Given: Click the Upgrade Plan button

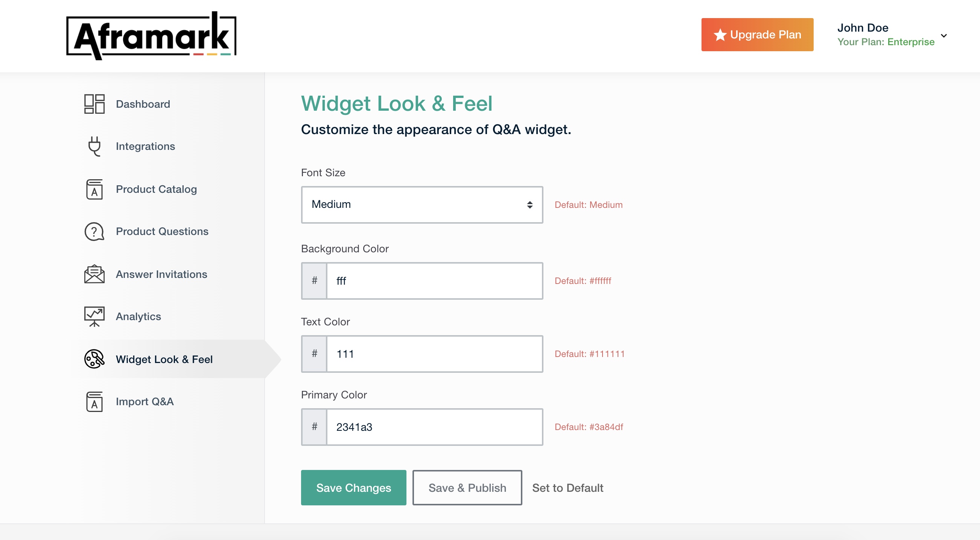Looking at the screenshot, I should click(x=757, y=35).
